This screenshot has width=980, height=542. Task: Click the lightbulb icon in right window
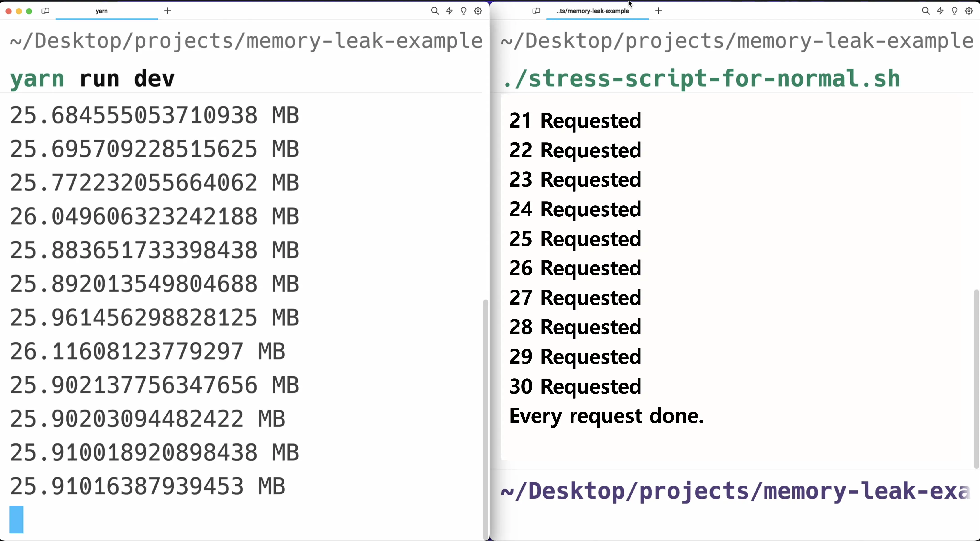[955, 11]
